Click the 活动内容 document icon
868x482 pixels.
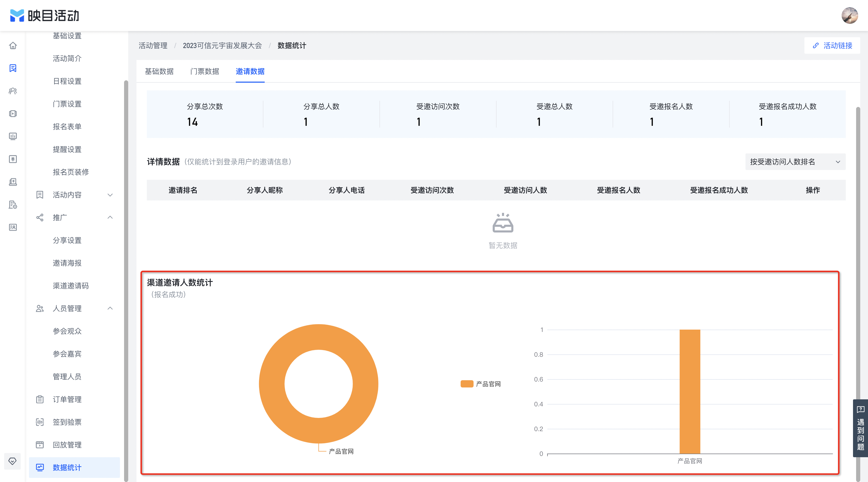point(40,195)
